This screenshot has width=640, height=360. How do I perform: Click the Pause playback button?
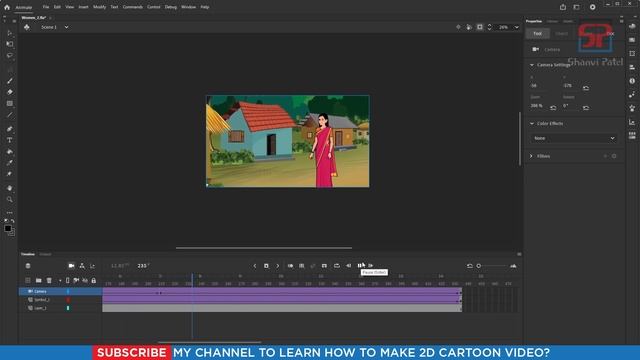(360, 266)
